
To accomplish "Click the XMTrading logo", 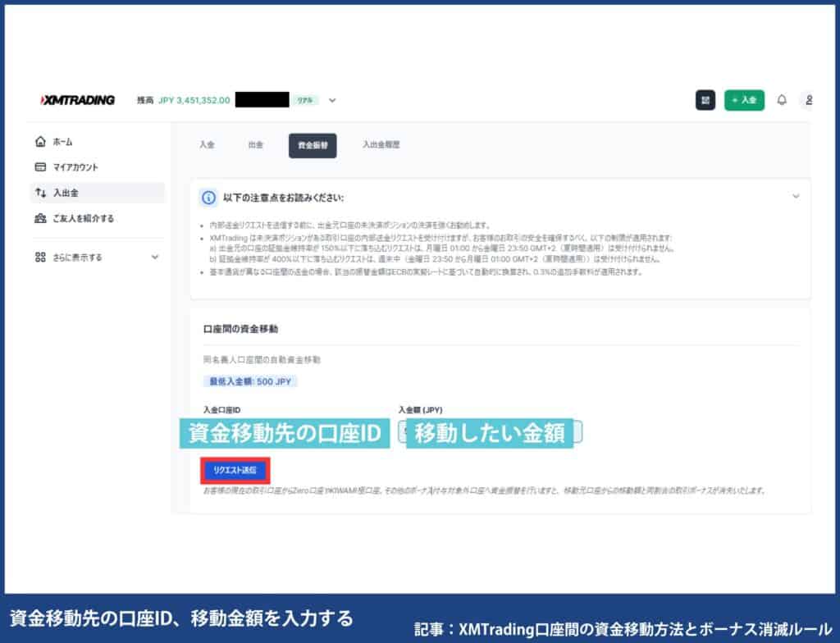I will point(78,100).
